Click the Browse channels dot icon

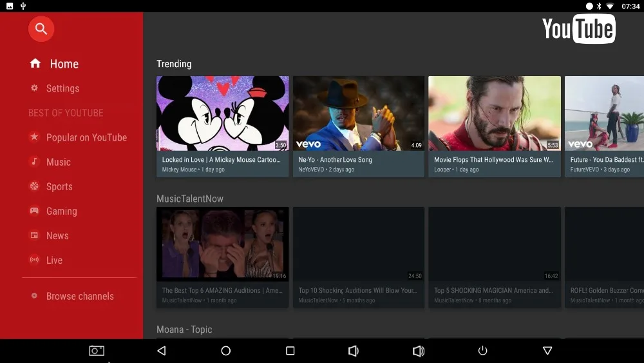35,295
